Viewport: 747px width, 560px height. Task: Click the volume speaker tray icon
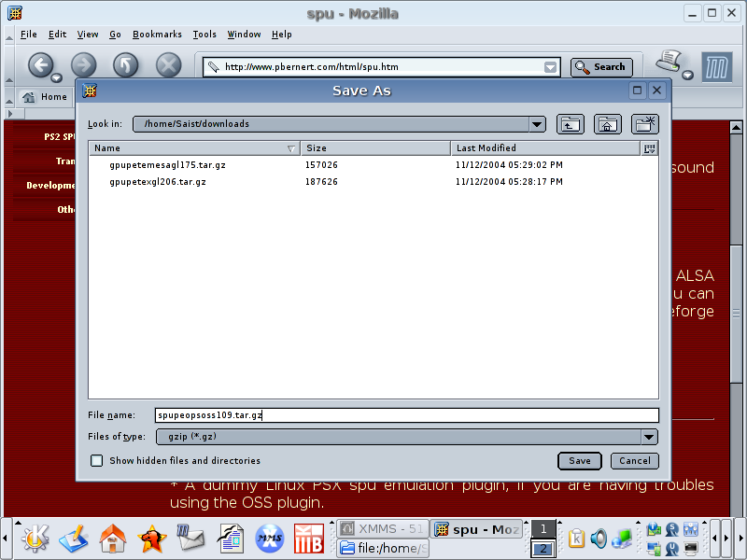598,539
